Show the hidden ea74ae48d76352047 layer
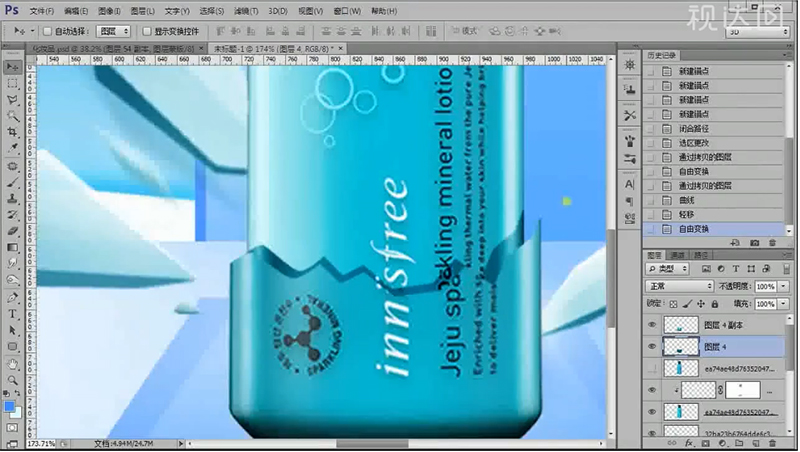Screen dimensions: 800x452 click(652, 368)
